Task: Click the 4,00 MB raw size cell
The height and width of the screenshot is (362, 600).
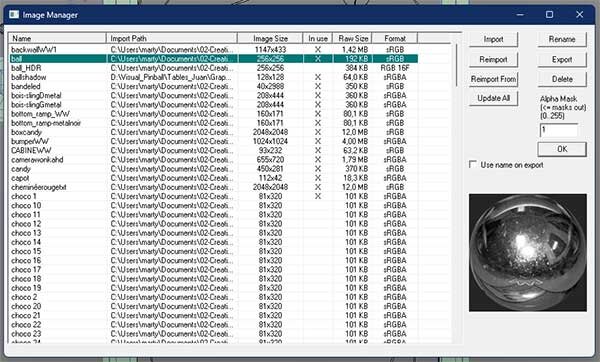Action: tap(355, 141)
